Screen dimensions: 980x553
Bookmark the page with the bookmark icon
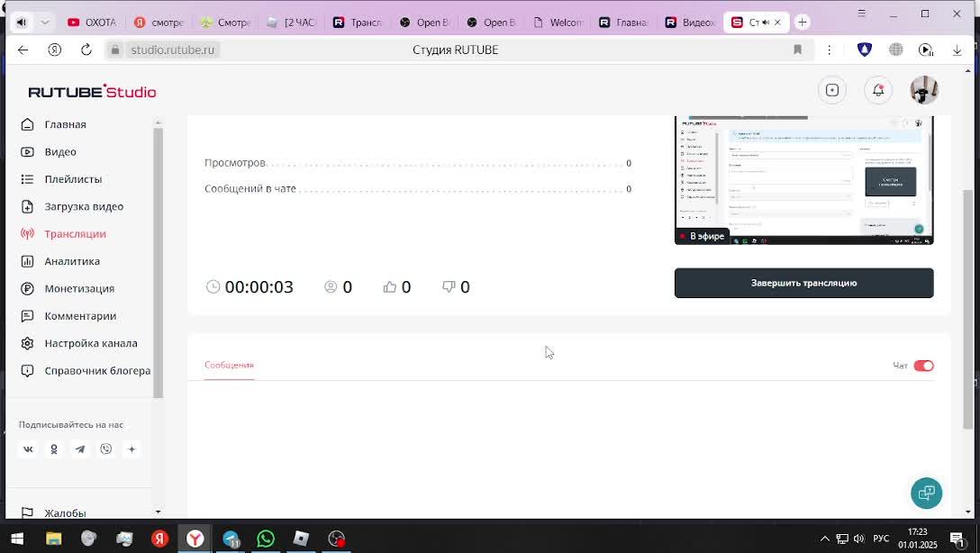tap(797, 50)
